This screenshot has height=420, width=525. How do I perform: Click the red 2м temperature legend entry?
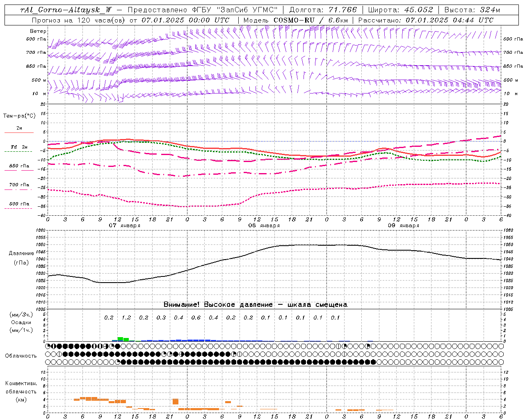19,130
